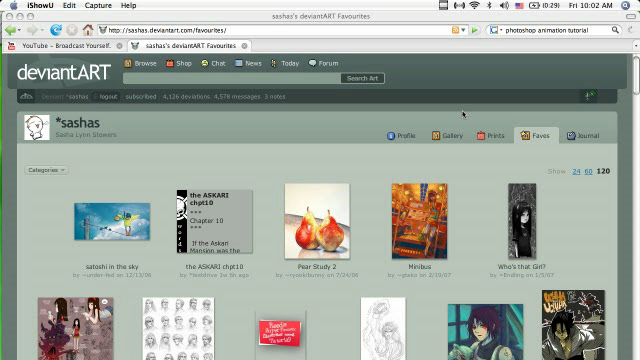Expand the Categories dropdown
This screenshot has width=640, height=360.
pos(46,170)
